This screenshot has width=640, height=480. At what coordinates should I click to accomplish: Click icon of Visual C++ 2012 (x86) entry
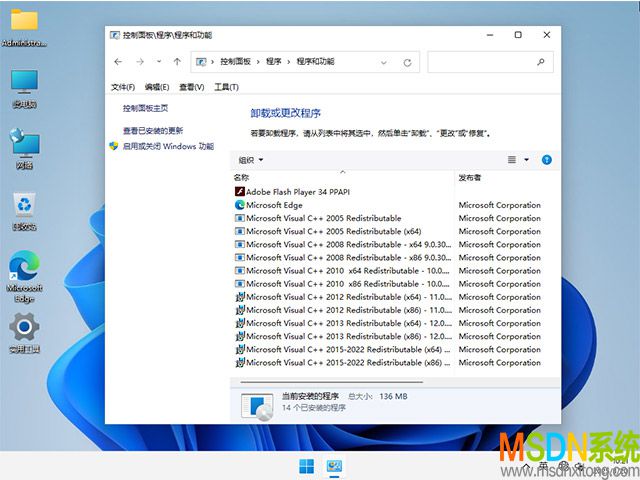(240, 310)
